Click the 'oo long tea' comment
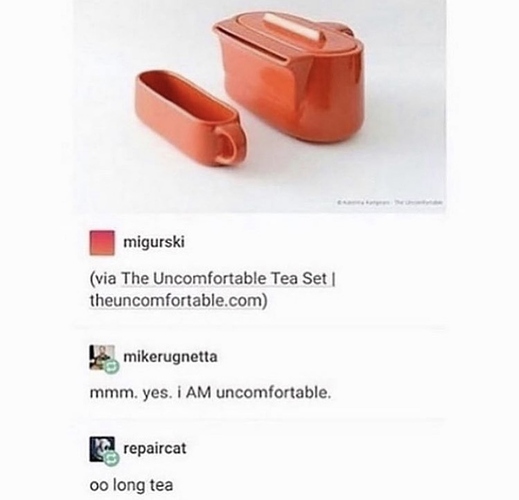Image resolution: width=519 pixels, height=500 pixels. click(131, 485)
